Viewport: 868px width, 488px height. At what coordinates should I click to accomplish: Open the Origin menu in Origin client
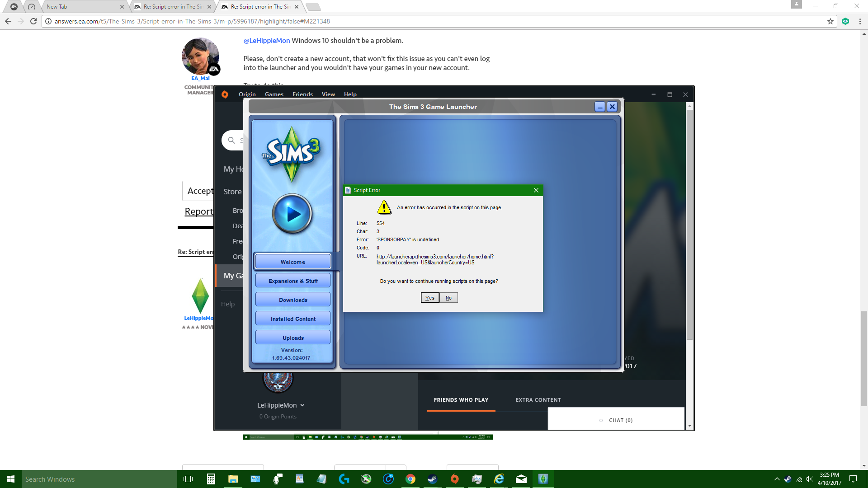click(247, 94)
